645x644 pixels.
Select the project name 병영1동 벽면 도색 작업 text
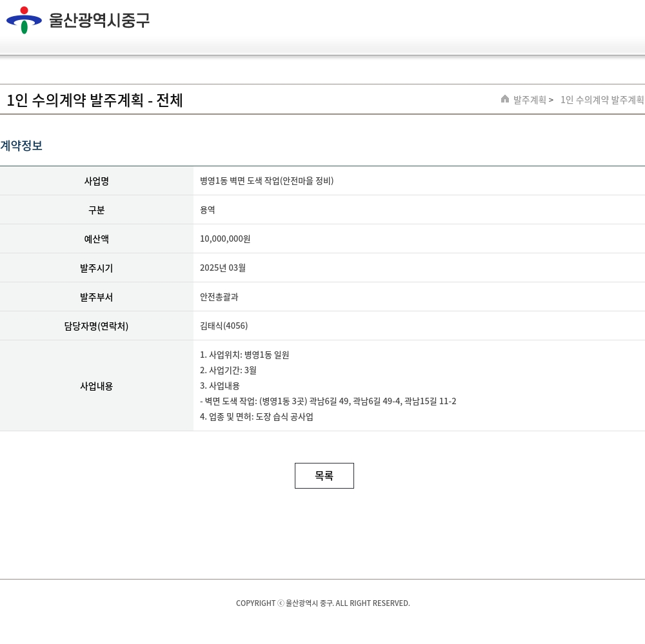pyautogui.click(x=266, y=181)
